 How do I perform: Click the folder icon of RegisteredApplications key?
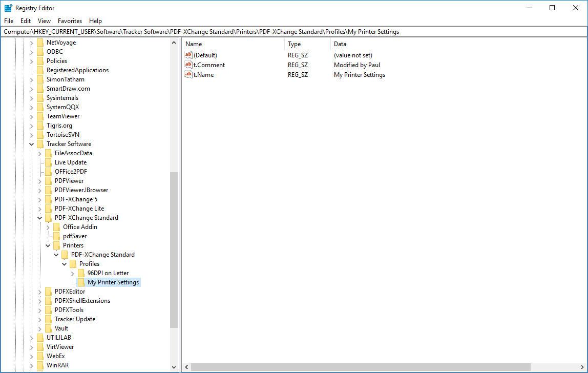(40, 70)
